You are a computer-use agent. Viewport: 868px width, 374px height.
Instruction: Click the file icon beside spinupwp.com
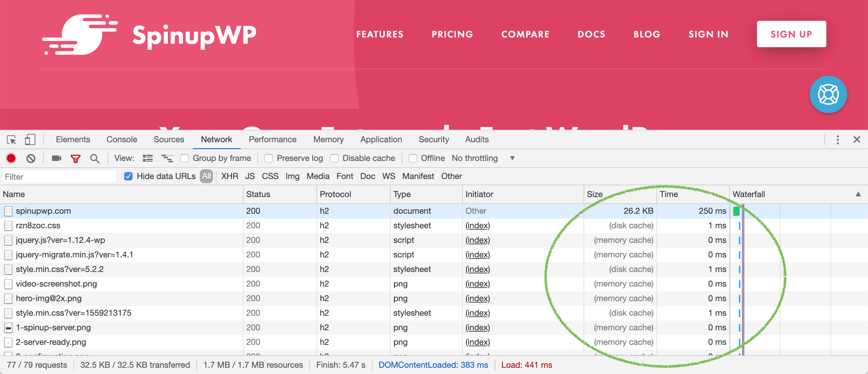point(8,211)
